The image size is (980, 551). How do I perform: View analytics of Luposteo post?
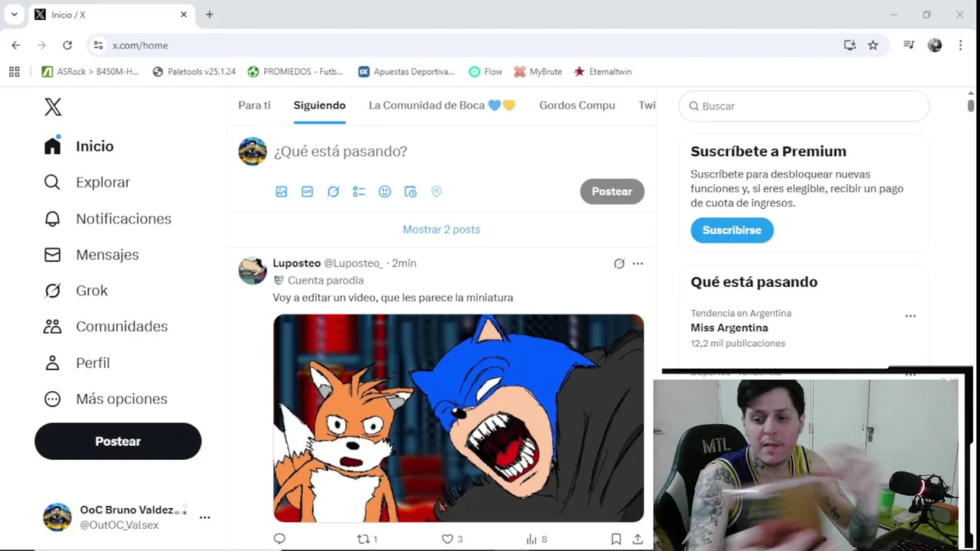point(536,539)
